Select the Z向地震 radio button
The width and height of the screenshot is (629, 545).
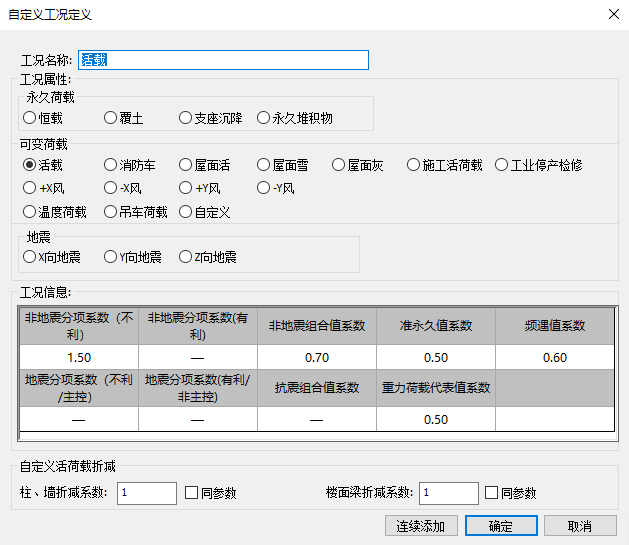click(x=186, y=257)
